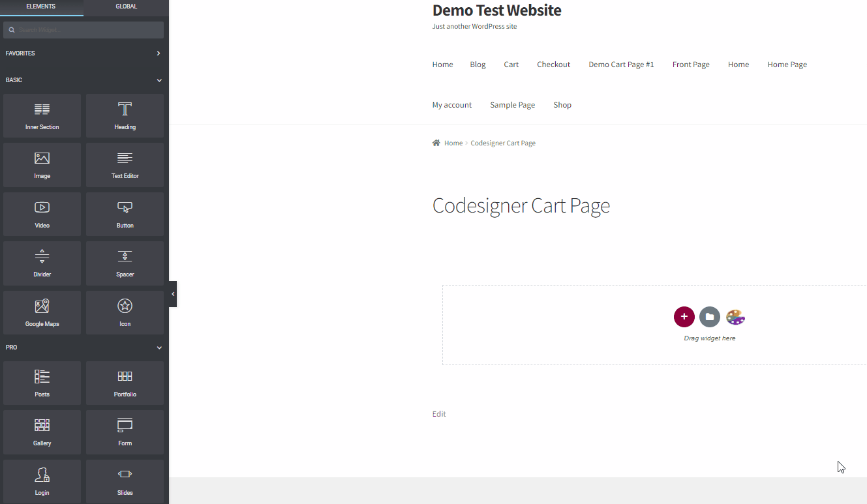
Task: Collapse the Basic category
Action: pos(84,80)
